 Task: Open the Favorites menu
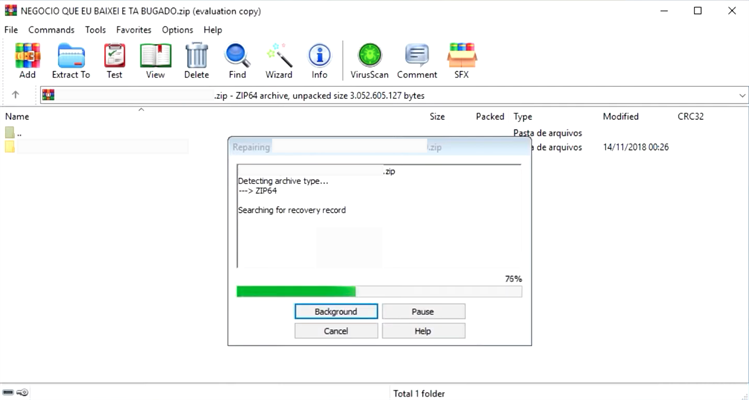coord(133,30)
